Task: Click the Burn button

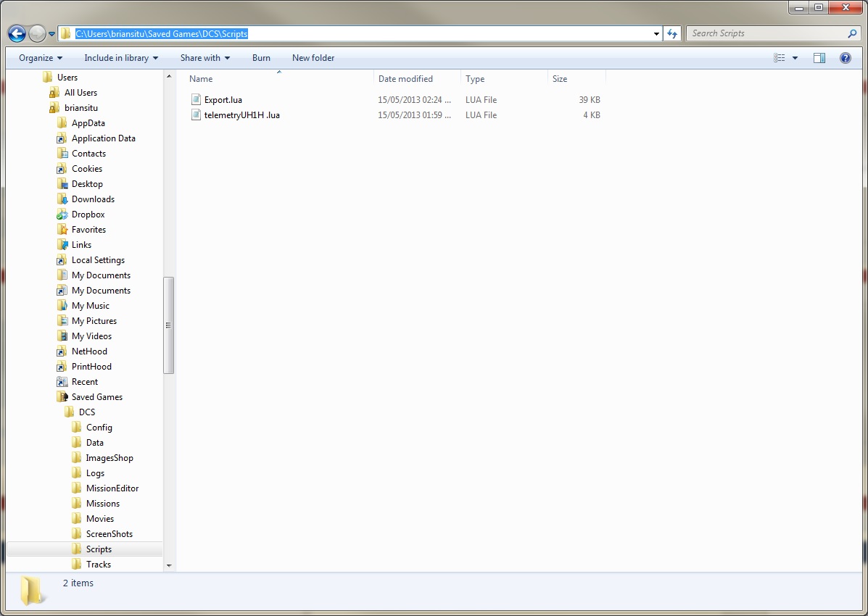Action: coord(261,57)
